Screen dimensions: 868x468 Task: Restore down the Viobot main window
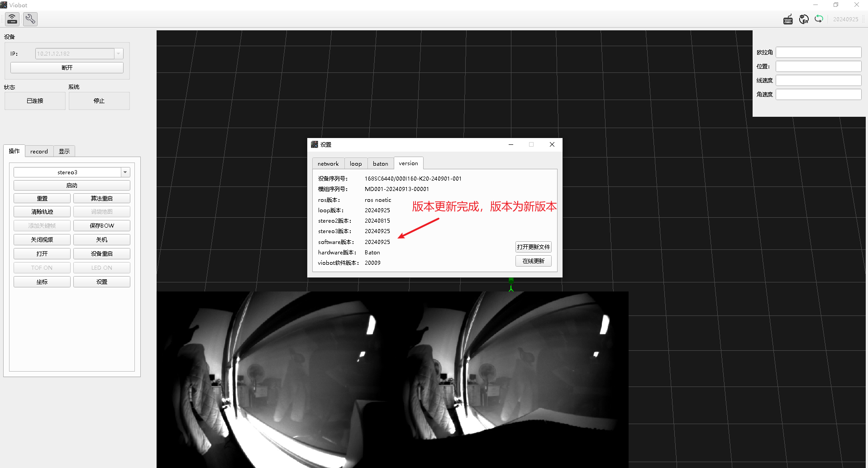tap(836, 5)
